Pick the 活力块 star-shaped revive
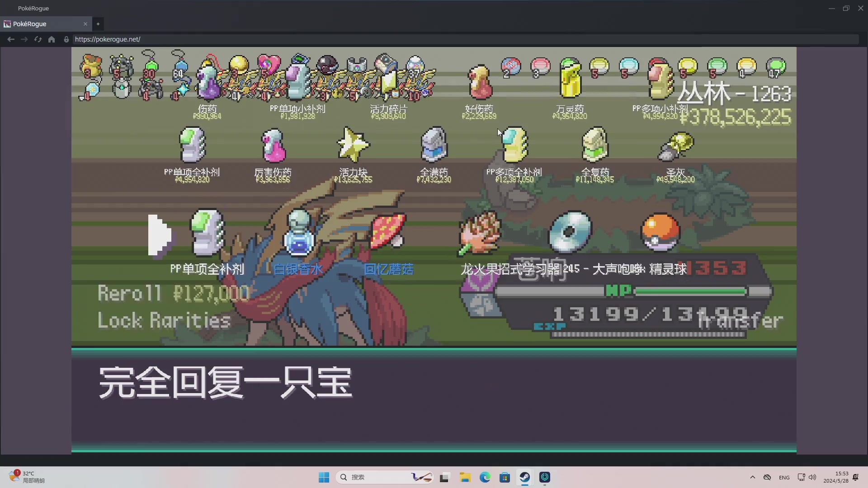868x488 pixels. point(354,145)
